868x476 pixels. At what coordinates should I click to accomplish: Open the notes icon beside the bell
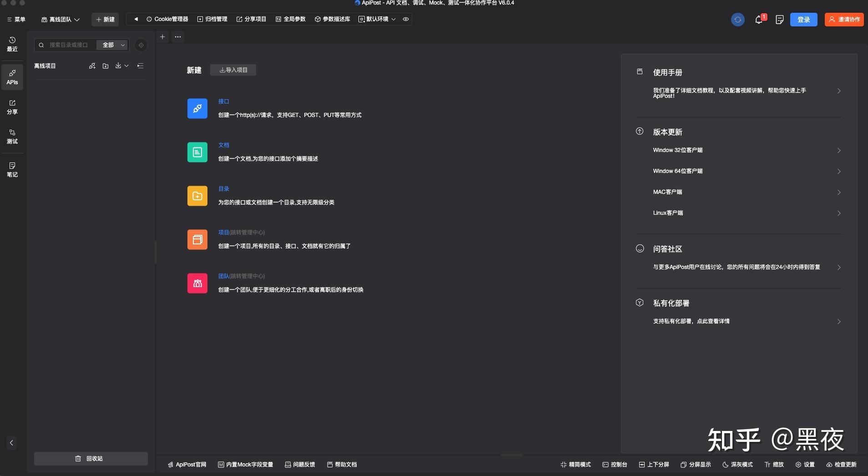780,20
